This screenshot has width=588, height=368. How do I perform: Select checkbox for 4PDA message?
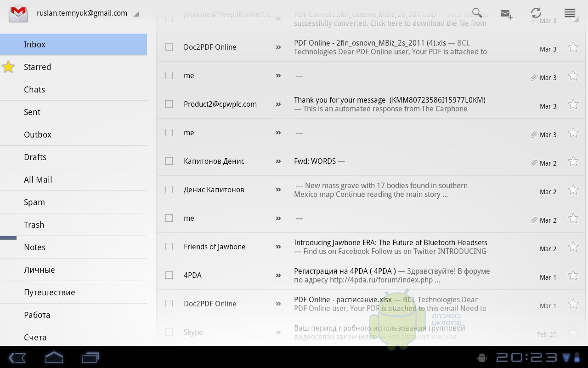point(169,275)
